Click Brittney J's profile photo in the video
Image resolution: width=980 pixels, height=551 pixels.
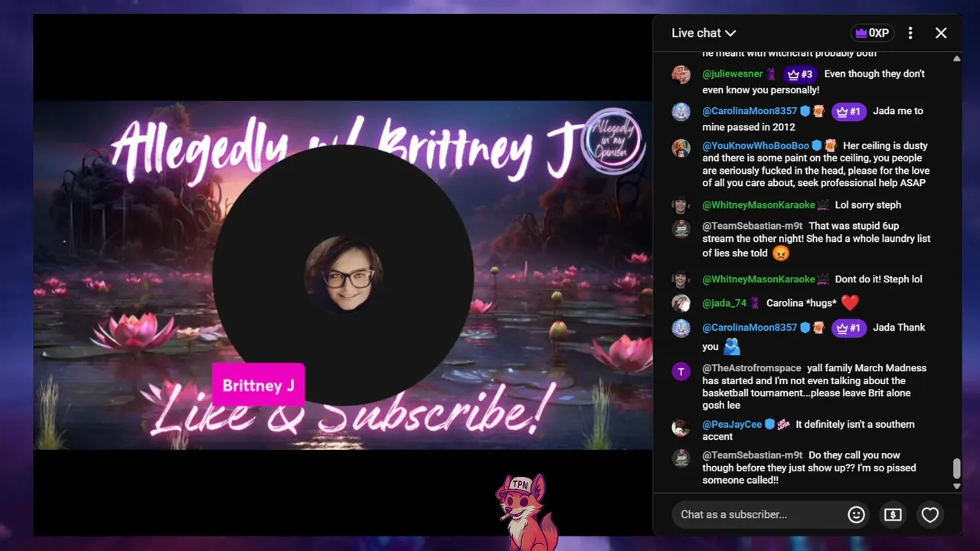coord(343,274)
